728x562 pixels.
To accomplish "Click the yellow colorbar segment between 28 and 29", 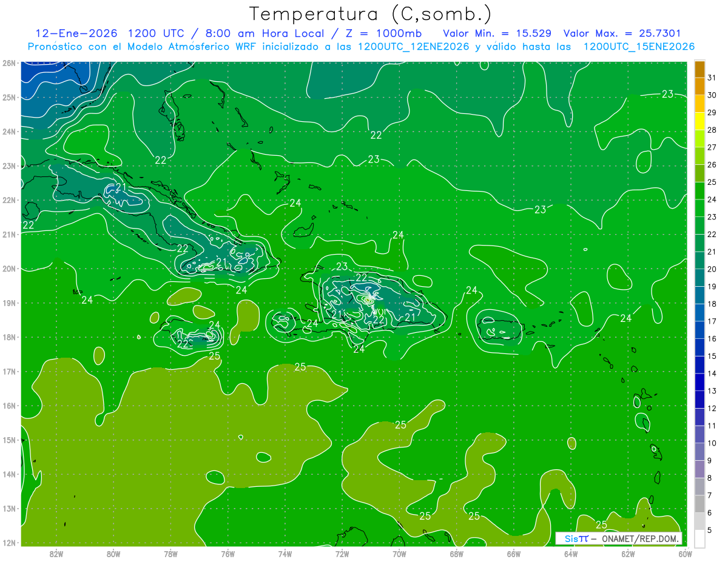I will coord(700,121).
